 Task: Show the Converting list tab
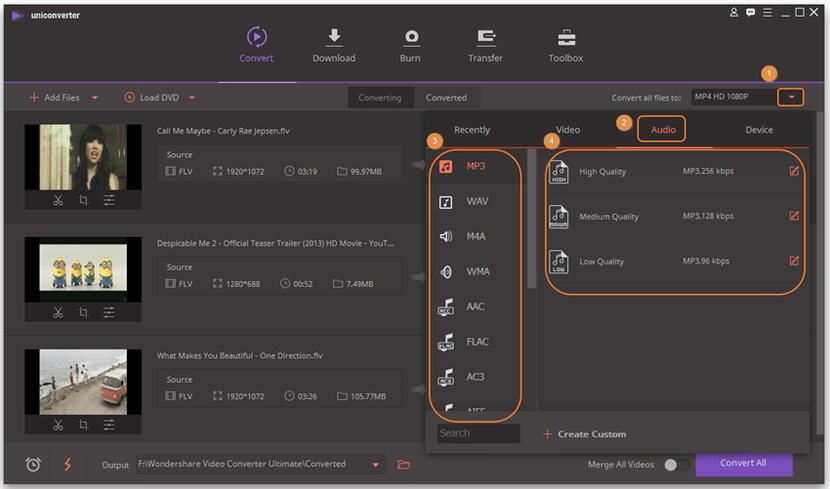point(380,98)
